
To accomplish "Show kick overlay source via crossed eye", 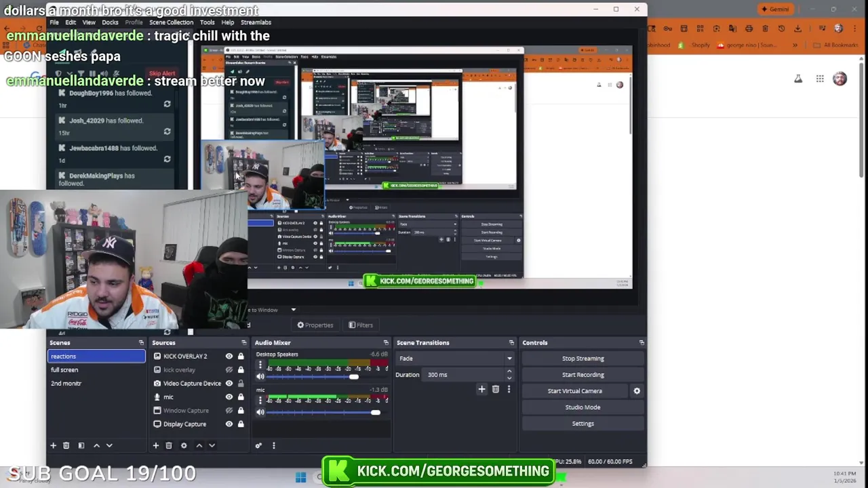I will [x=229, y=370].
